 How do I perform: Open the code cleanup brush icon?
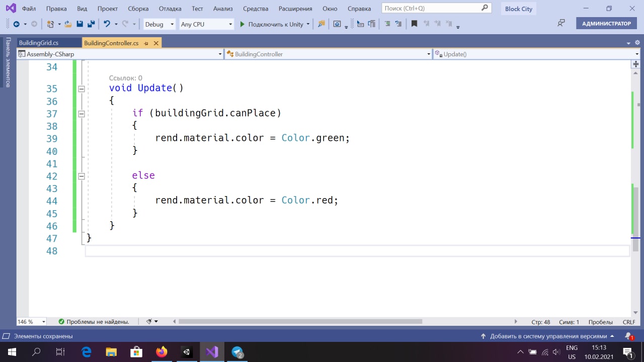pos(149,321)
